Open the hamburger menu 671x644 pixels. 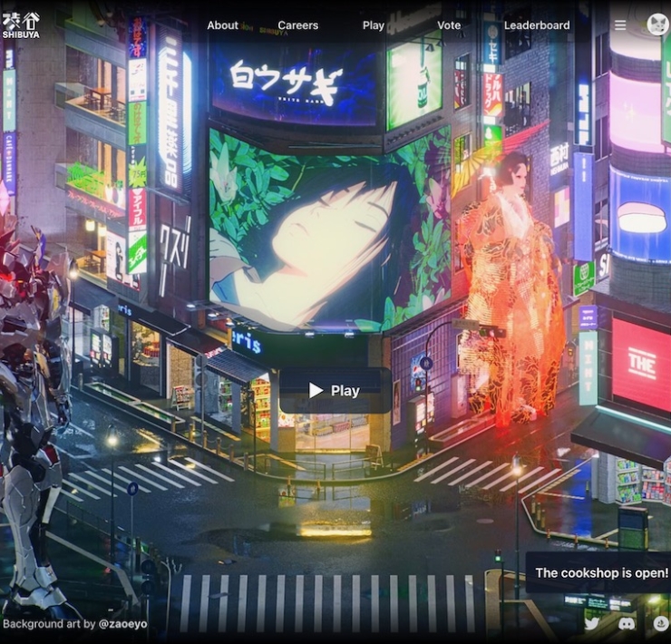[x=620, y=25]
